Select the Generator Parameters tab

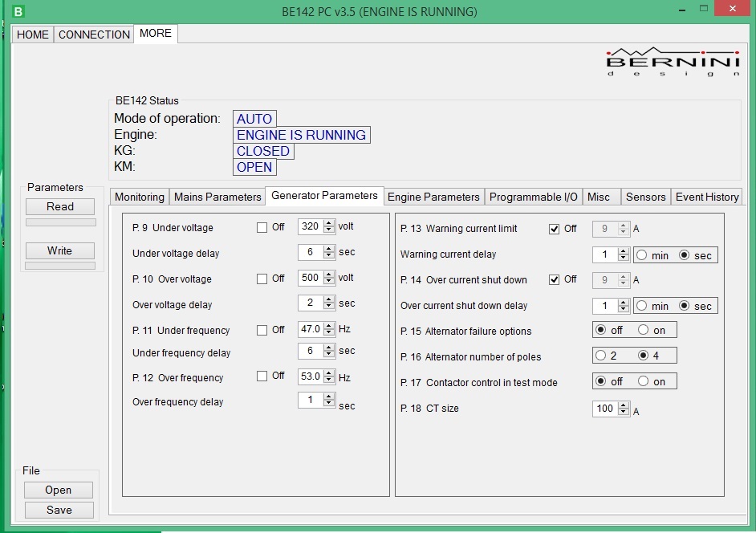pos(324,195)
